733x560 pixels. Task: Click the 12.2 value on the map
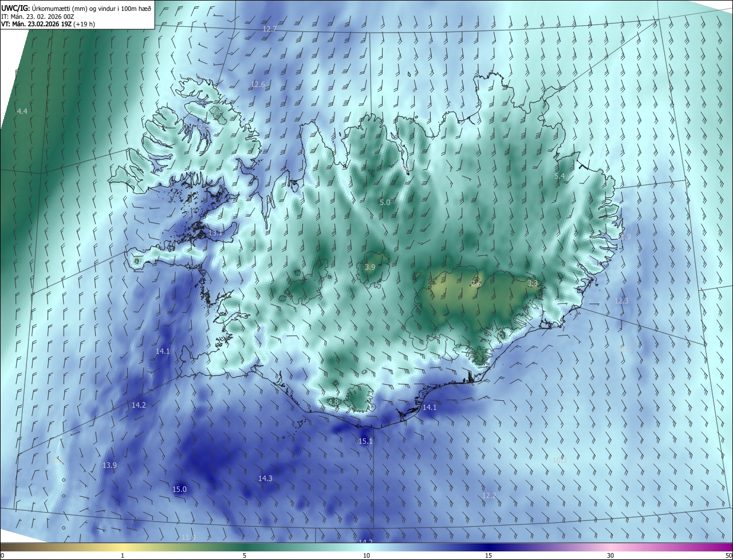489,496
